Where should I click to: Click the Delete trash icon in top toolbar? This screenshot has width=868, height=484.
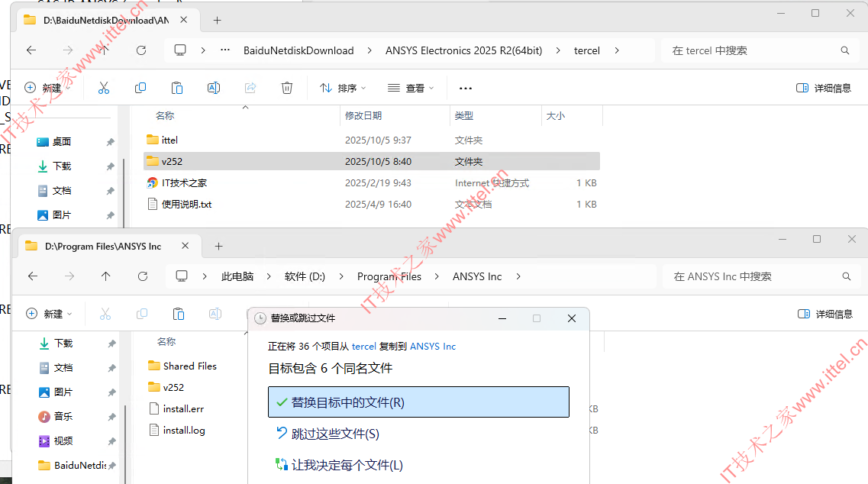tap(287, 88)
